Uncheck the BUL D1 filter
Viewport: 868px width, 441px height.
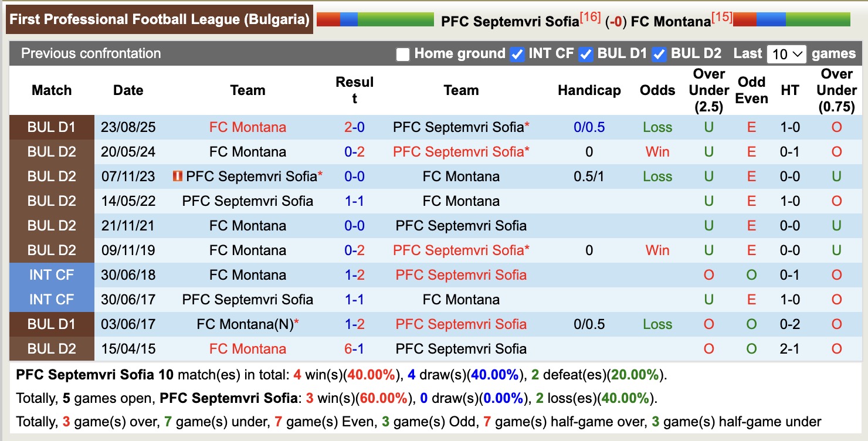click(x=586, y=55)
